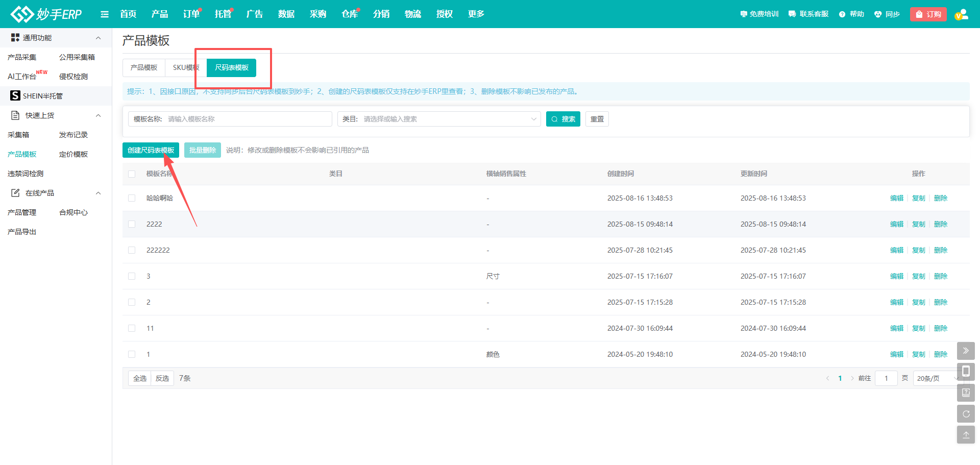Click the floating refresh icon on right
Screen dimensions: 980x465
tap(966, 414)
